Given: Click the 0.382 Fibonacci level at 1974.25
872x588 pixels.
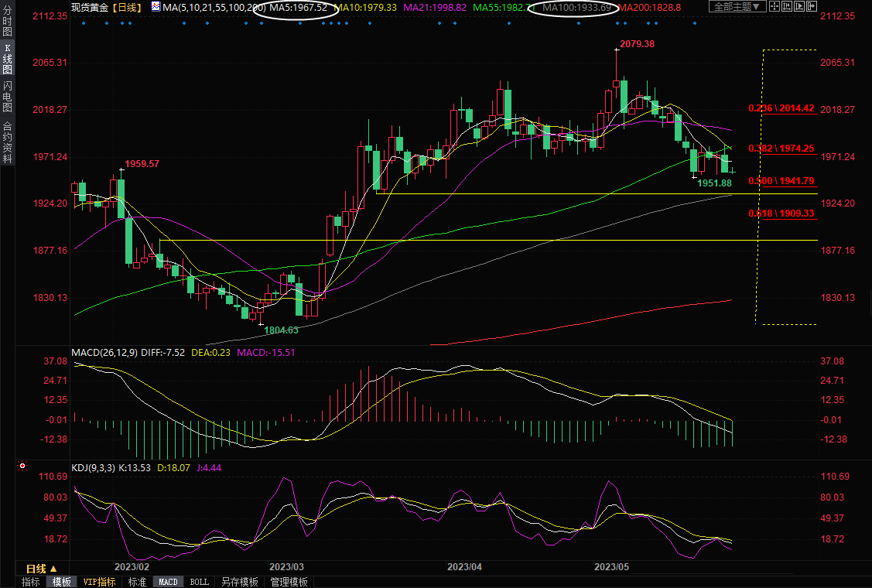Looking at the screenshot, I should [781, 148].
